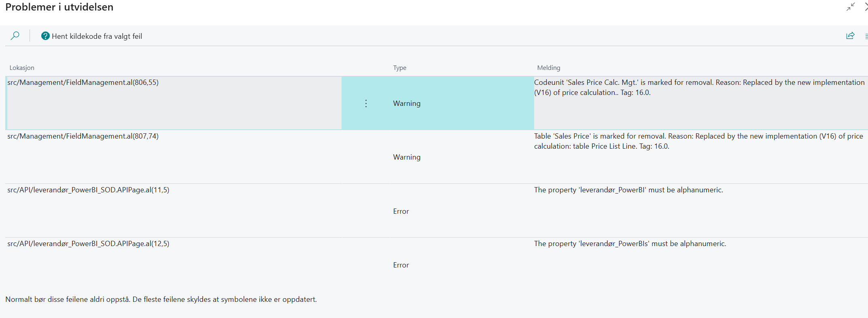Open the share icon in toolbar
This screenshot has width=868, height=318.
pos(850,36)
